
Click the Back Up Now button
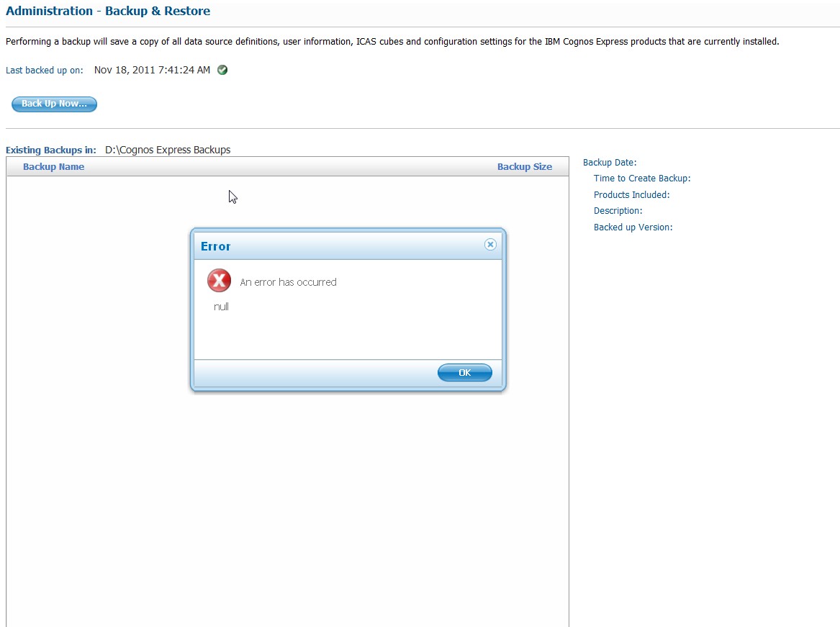point(54,104)
